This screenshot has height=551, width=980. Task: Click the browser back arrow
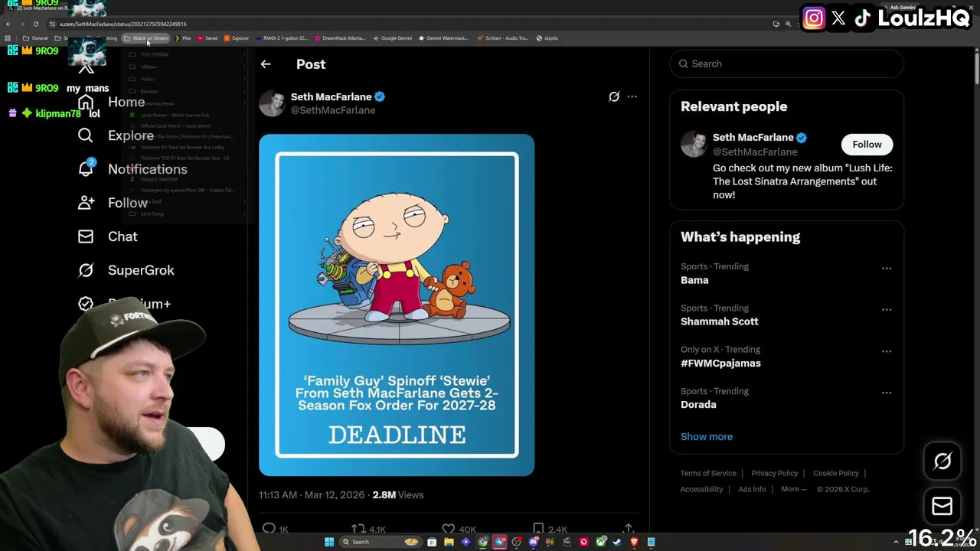point(8,24)
